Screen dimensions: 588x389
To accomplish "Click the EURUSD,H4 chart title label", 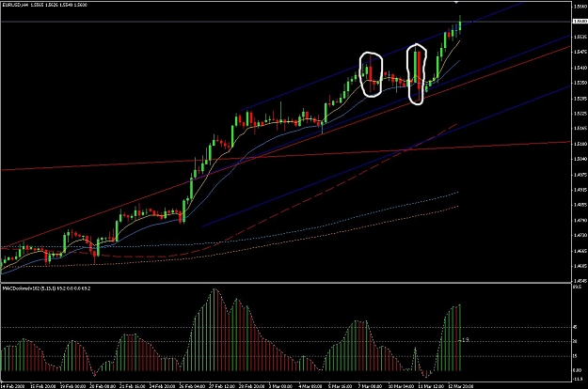I will (44, 5).
